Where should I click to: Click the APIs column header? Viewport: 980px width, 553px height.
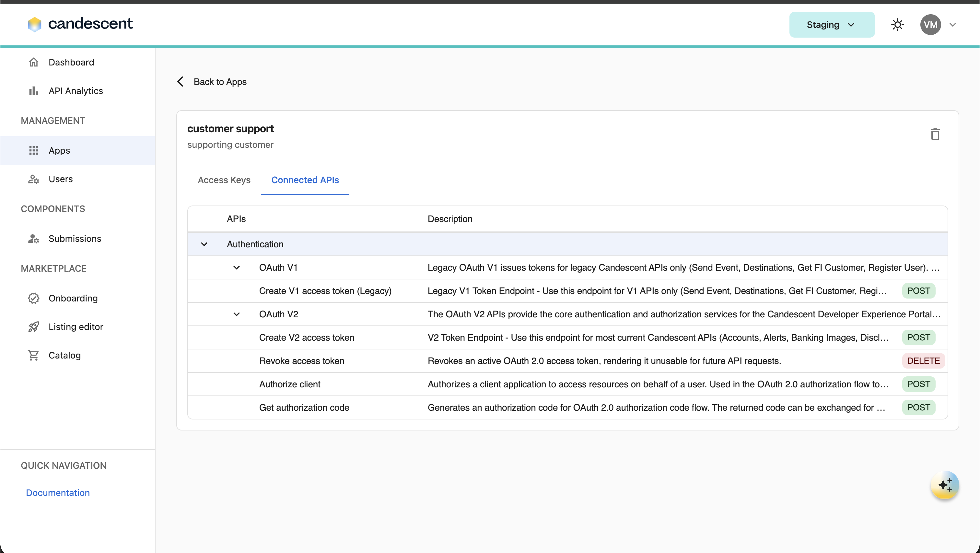click(x=236, y=219)
